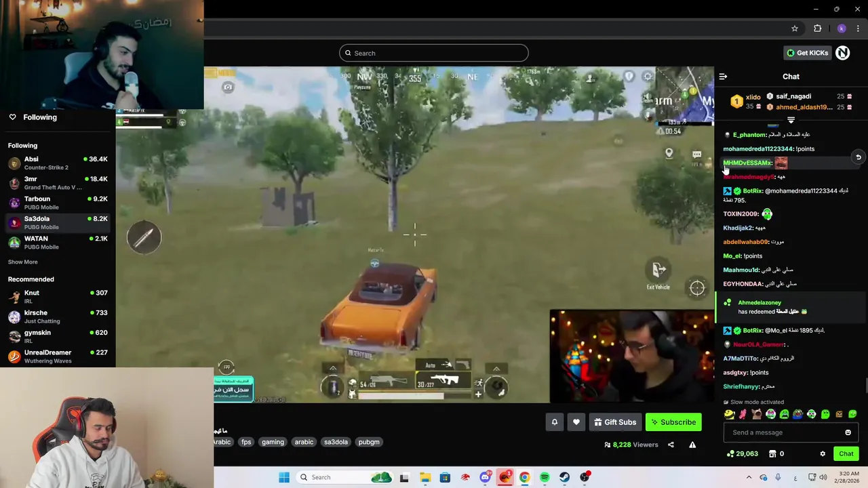Click TOXIN2009 username in chat

pos(740,214)
